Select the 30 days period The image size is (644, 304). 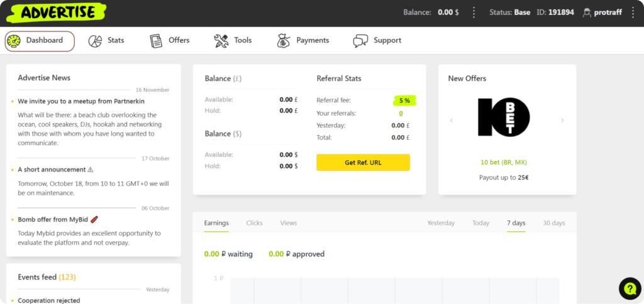tap(553, 223)
